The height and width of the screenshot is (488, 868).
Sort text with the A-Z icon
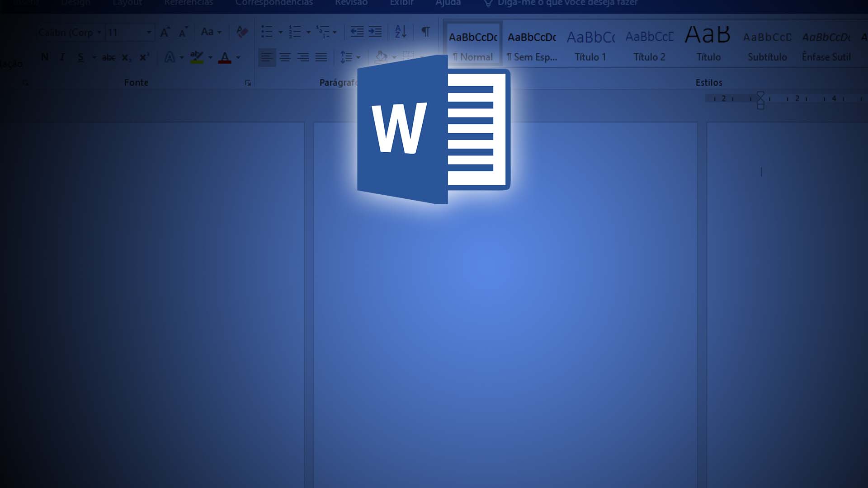401,32
